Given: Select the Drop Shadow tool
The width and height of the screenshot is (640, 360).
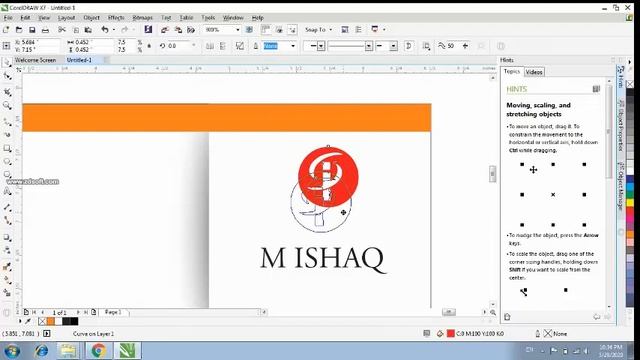Looking at the screenshot, I should [x=7, y=237].
